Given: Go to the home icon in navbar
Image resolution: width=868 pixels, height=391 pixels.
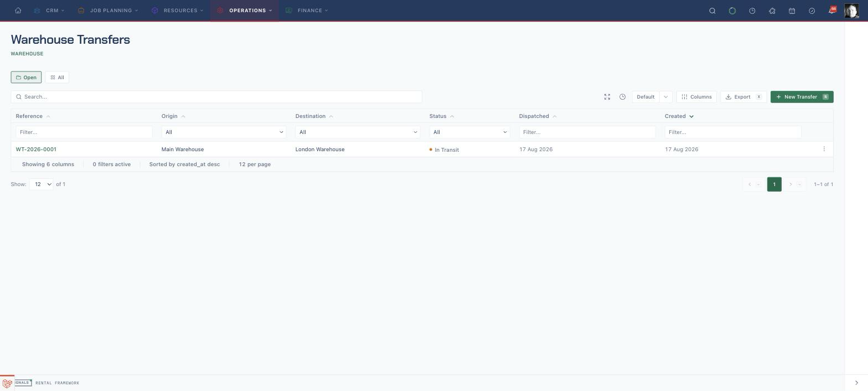Looking at the screenshot, I should [18, 11].
